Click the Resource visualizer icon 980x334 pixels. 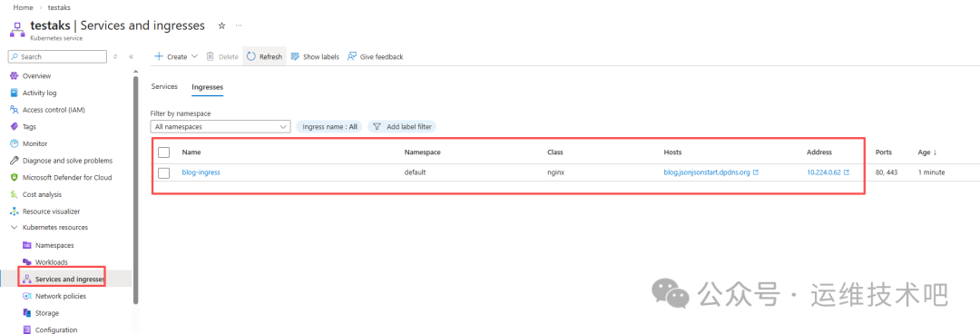(15, 211)
